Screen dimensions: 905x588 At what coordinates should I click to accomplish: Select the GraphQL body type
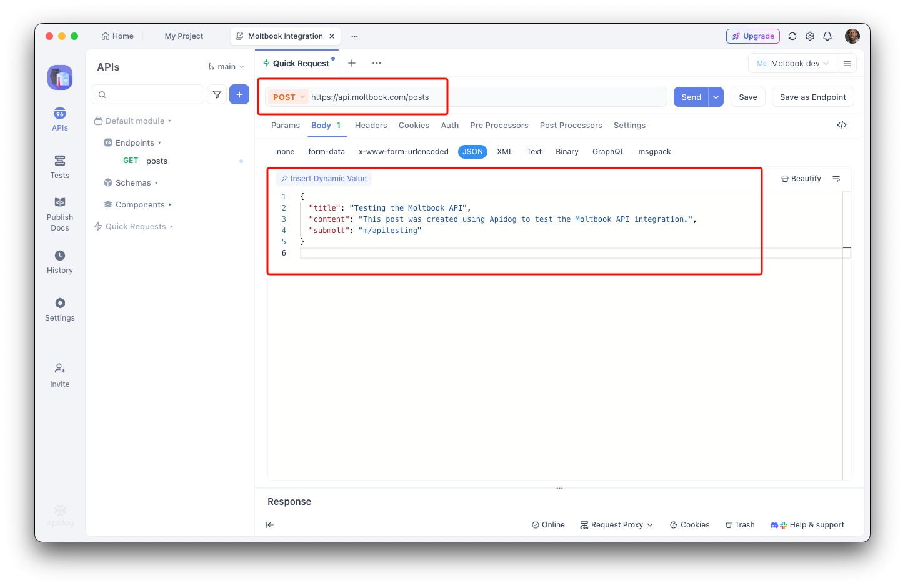[609, 152]
